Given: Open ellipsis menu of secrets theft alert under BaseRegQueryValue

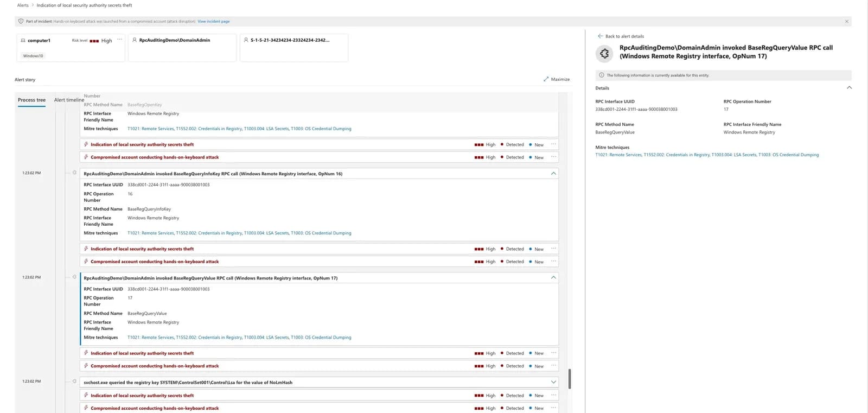Looking at the screenshot, I should pyautogui.click(x=553, y=353).
